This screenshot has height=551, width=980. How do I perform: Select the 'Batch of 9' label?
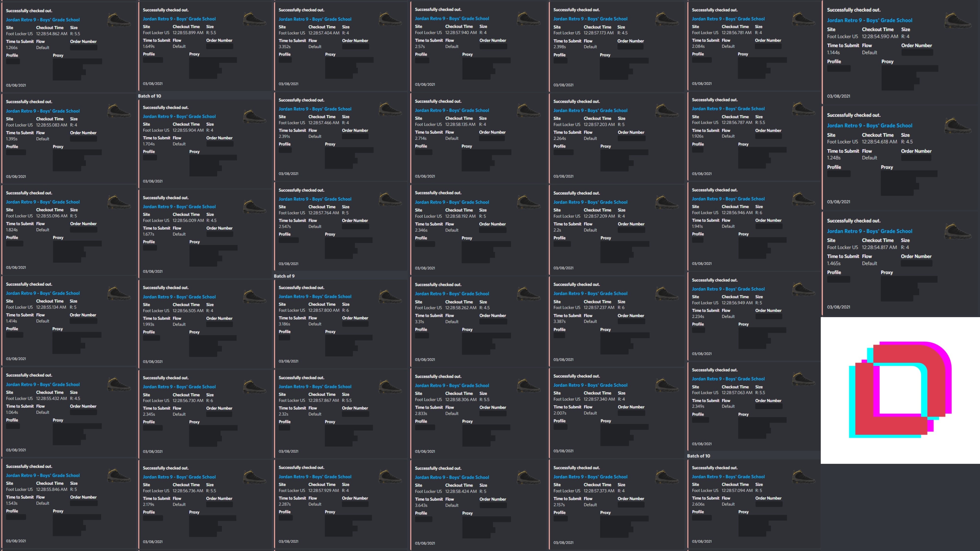point(284,276)
